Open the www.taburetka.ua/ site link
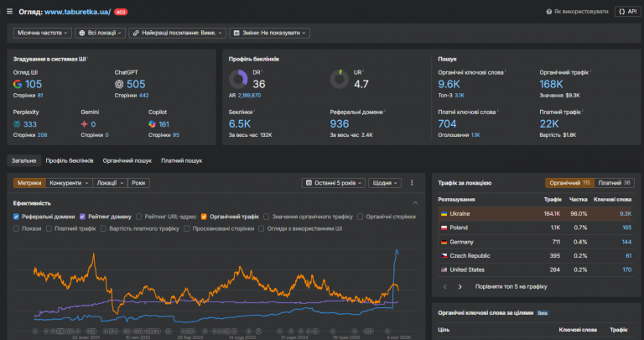This screenshot has height=340, width=644. [x=77, y=12]
